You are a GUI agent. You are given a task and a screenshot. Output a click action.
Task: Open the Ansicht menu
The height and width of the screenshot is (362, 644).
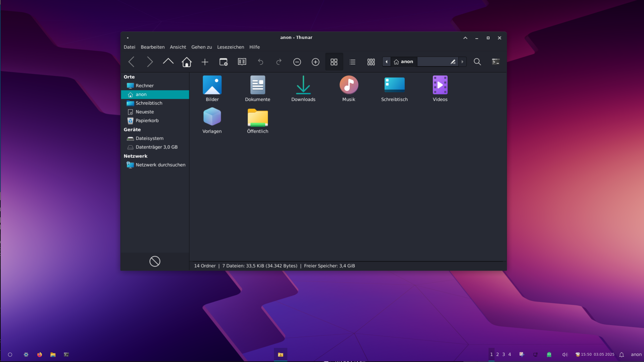tap(178, 47)
